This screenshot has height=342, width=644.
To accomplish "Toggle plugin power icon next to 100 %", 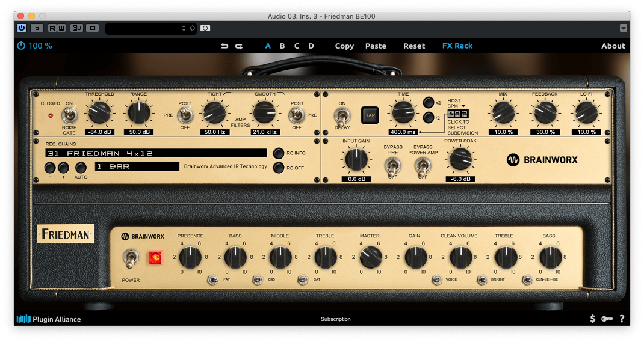I will [x=21, y=46].
